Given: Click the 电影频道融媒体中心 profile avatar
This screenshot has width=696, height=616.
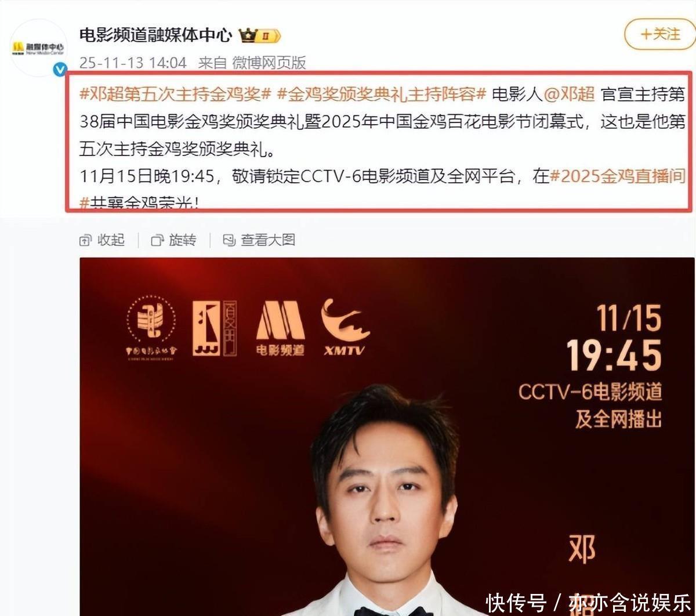Looking at the screenshot, I should click(x=38, y=48).
